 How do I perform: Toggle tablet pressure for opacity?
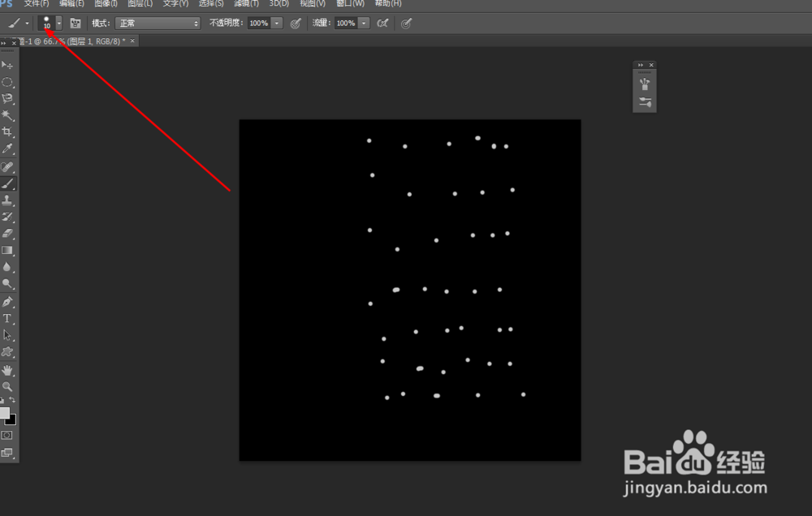[x=296, y=24]
